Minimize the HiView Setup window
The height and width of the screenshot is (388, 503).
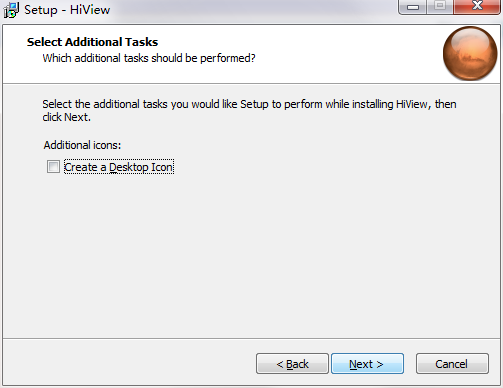click(413, 7)
